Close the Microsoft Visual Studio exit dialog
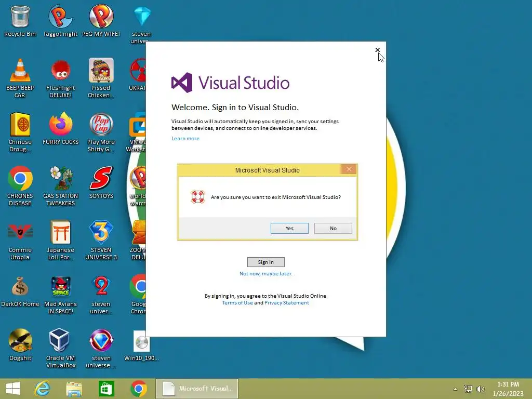Viewport: 532px width, 399px height. (349, 169)
